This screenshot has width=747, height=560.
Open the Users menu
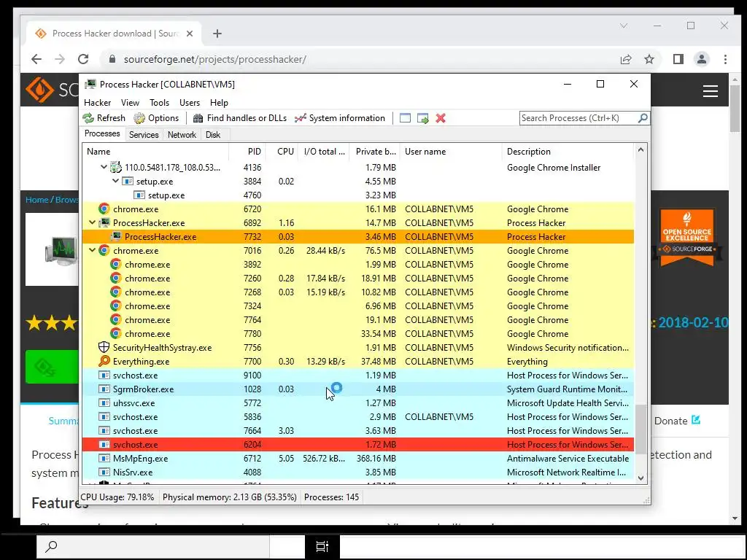[x=190, y=103]
